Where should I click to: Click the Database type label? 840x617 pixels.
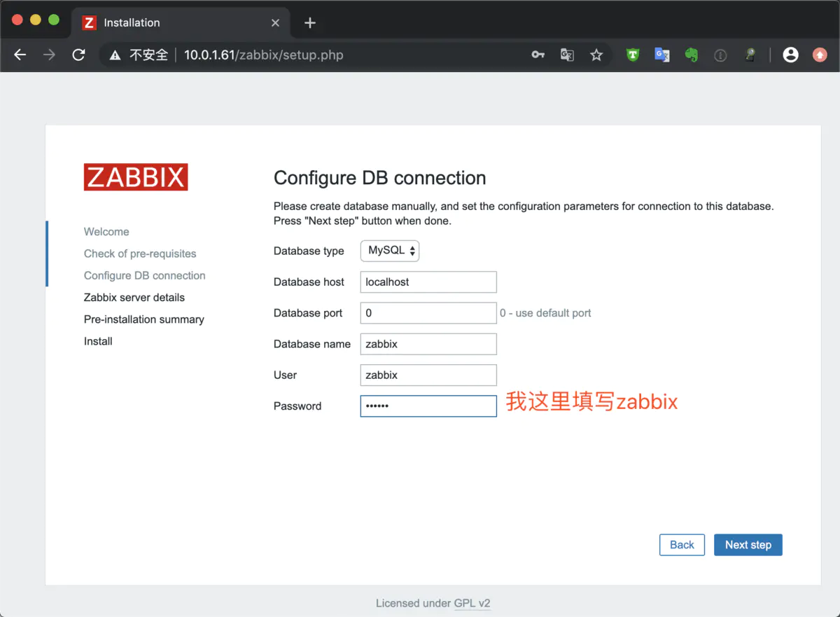click(309, 251)
